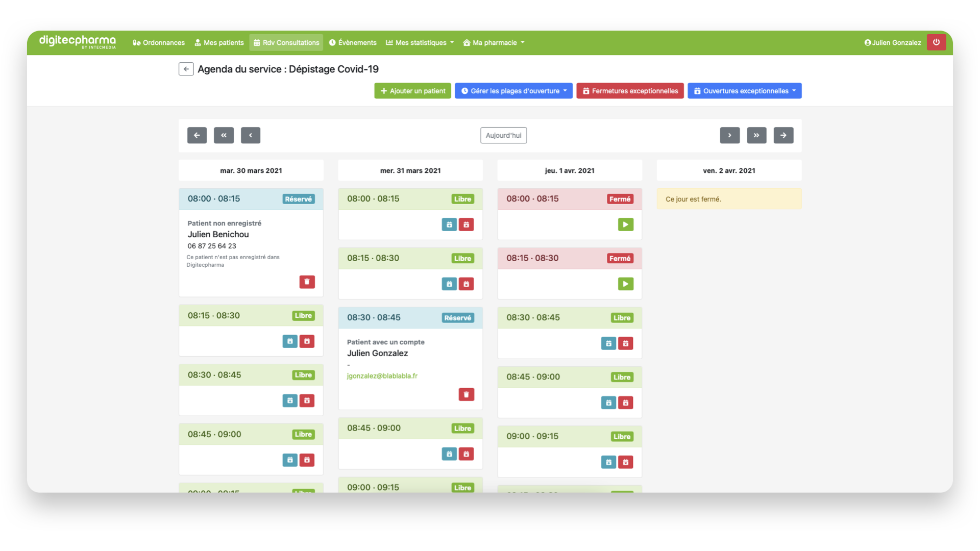Go to previous day with single chevron left
Screen dimensions: 980x551
tap(251, 135)
